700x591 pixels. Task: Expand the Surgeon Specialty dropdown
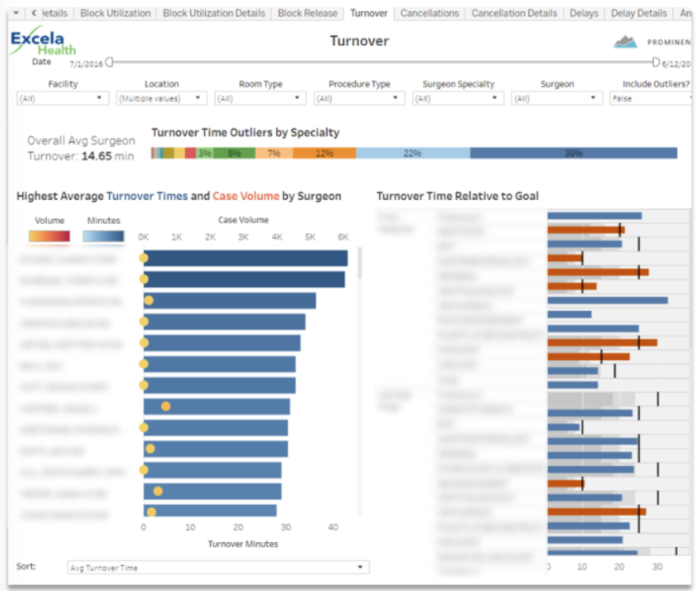click(458, 99)
